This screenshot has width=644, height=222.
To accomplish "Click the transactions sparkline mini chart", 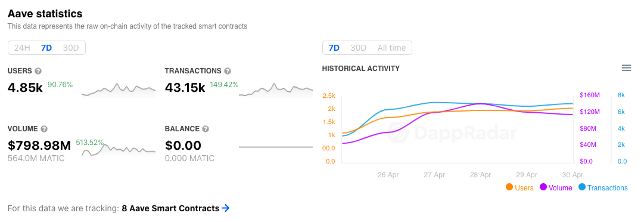I will [x=276, y=90].
